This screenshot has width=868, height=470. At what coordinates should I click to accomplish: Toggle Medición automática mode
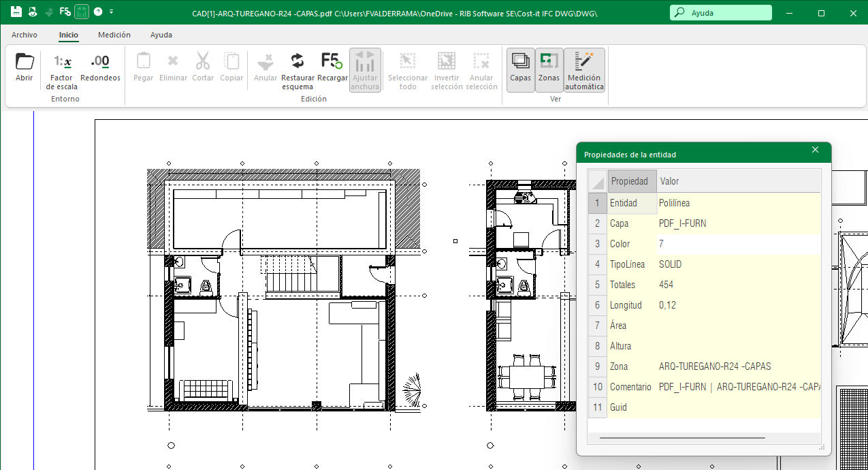tap(584, 70)
